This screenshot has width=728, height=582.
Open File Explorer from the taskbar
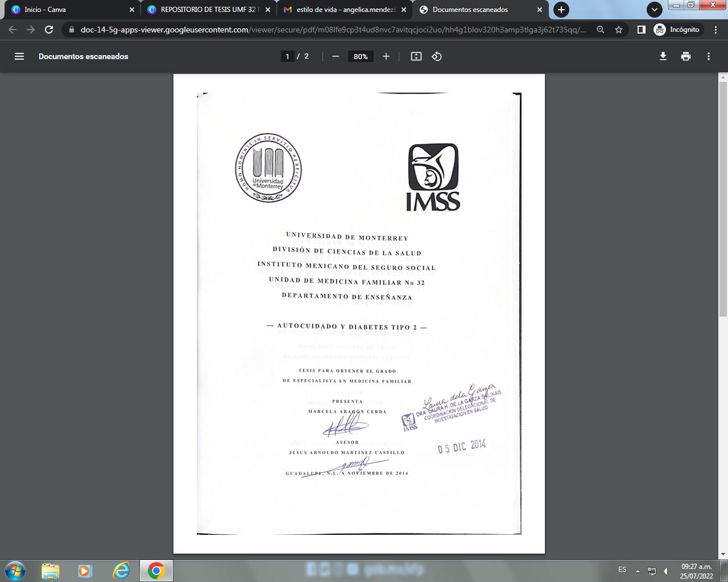(50, 571)
